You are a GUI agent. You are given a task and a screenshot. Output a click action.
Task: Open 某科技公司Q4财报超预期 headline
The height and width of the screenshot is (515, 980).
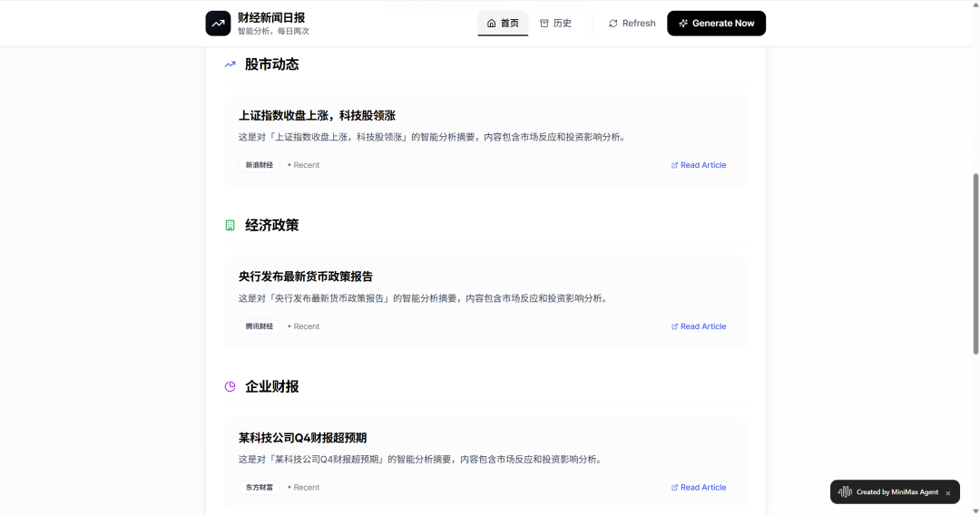coord(302,438)
